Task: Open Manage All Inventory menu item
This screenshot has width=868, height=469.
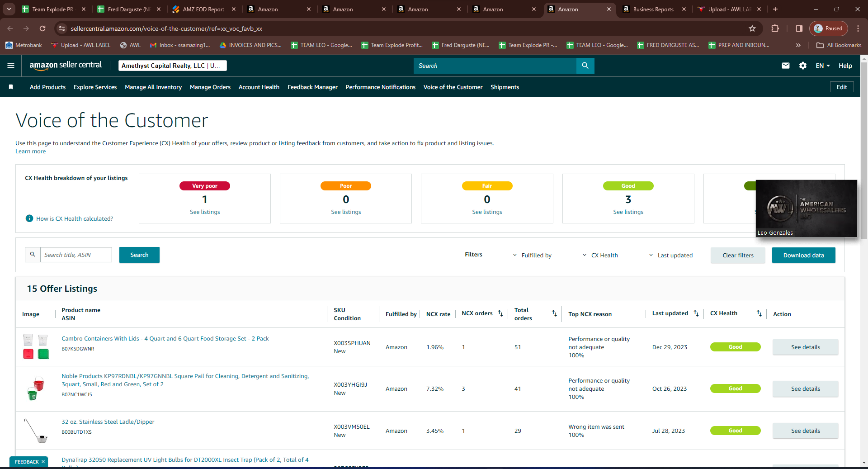Action: 153,87
